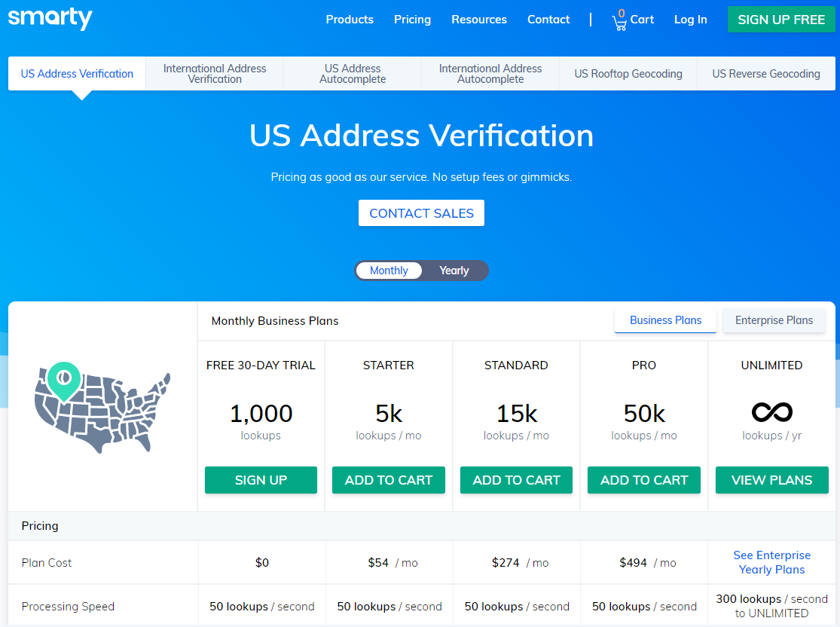The width and height of the screenshot is (840, 627).
Task: Open the Resources navigation menu
Action: click(x=479, y=20)
